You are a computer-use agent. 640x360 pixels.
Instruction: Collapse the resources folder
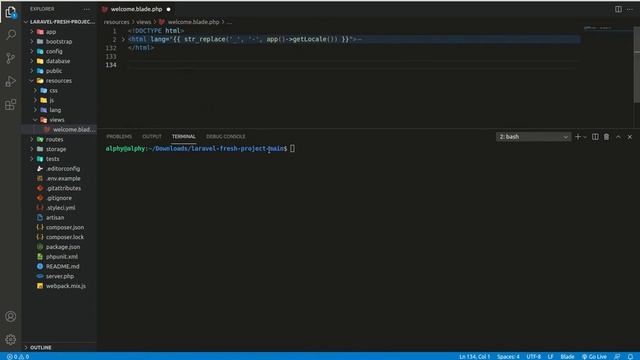(x=58, y=80)
